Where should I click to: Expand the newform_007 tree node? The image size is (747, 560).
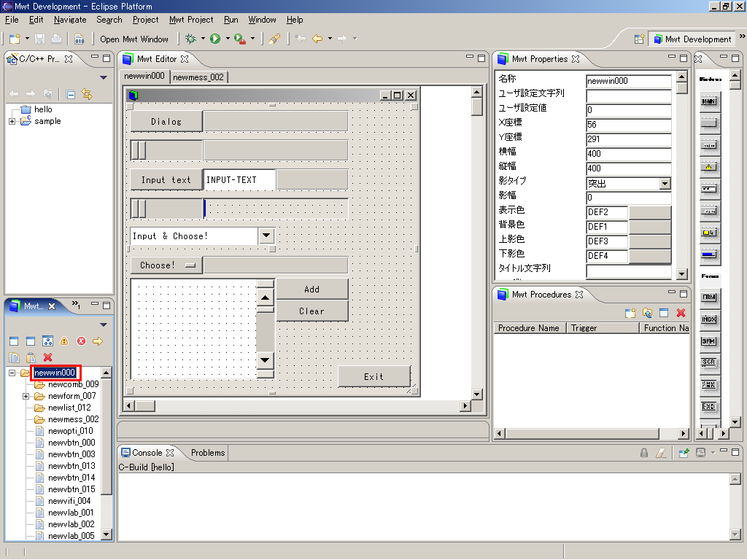point(26,396)
